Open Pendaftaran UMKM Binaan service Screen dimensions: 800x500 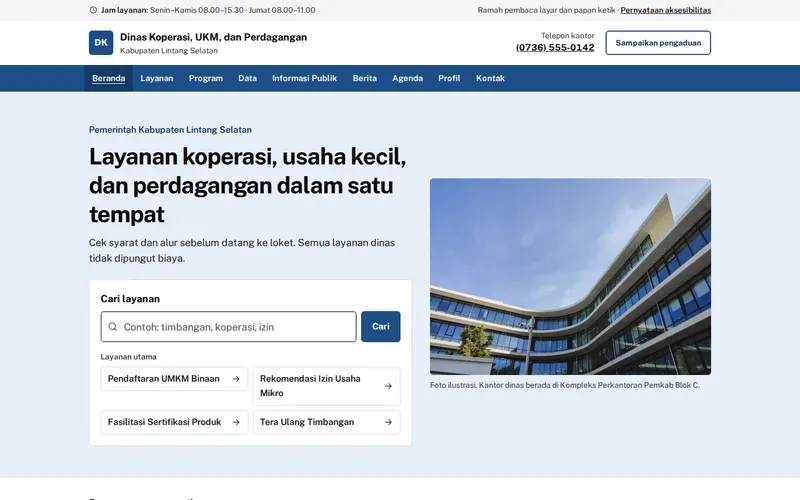pos(174,379)
